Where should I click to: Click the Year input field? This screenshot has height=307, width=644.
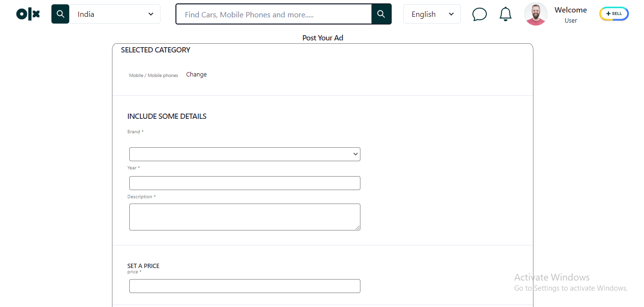(x=245, y=183)
